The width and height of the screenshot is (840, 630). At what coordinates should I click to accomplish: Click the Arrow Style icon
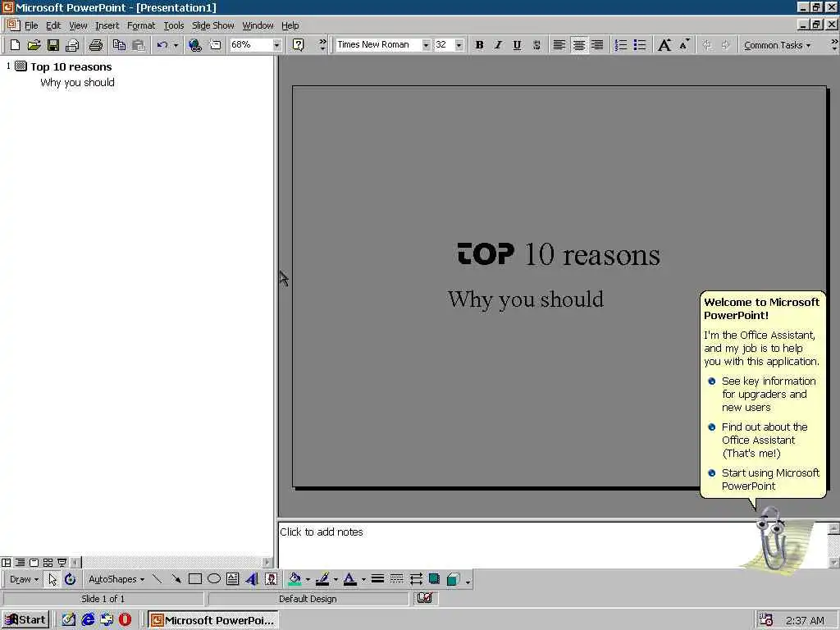click(x=416, y=579)
